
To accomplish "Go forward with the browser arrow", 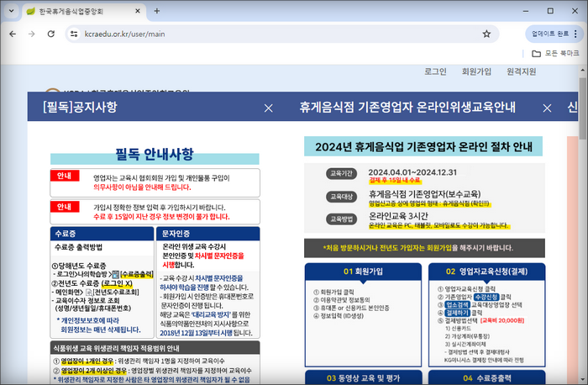I will (32, 34).
